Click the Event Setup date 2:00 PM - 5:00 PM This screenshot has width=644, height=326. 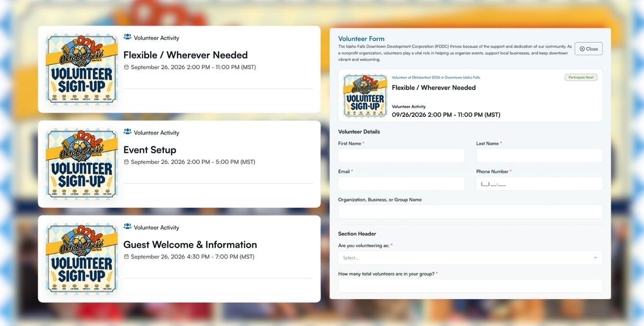[x=193, y=162]
